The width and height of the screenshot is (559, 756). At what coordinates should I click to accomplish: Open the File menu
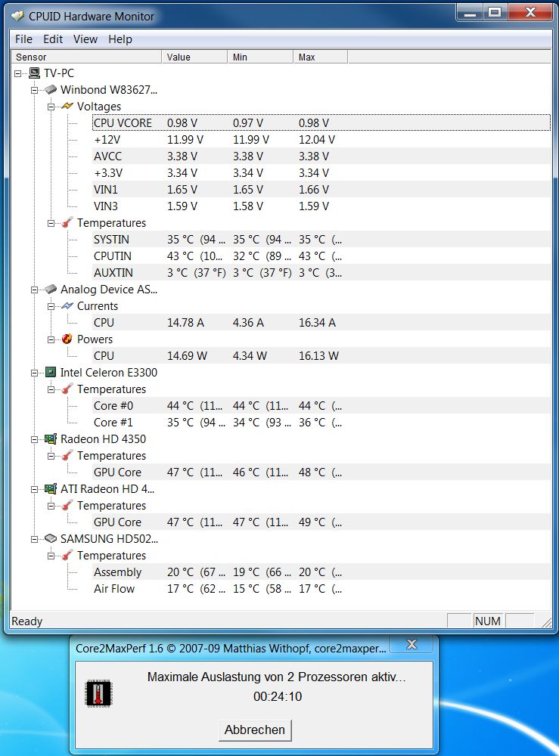tap(23, 39)
